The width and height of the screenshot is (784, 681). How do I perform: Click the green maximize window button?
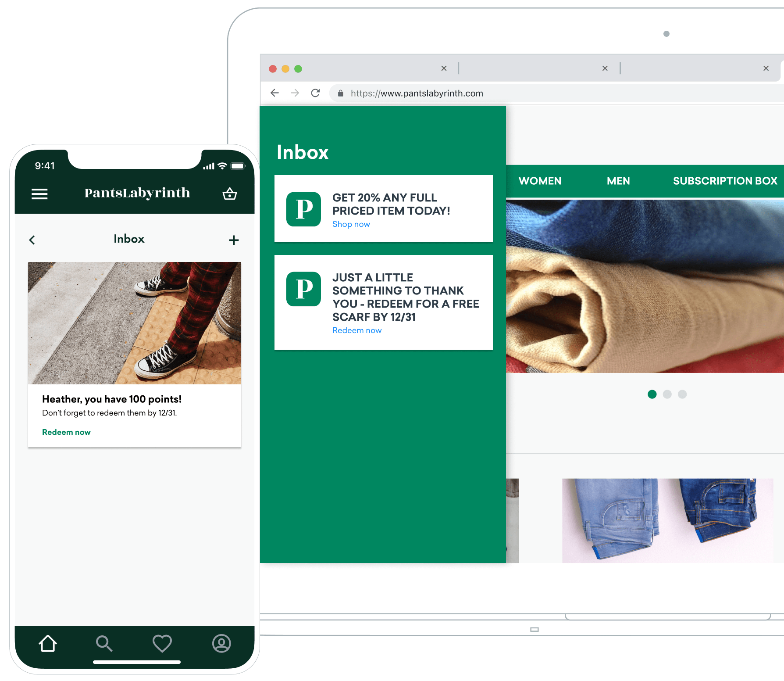coord(298,69)
